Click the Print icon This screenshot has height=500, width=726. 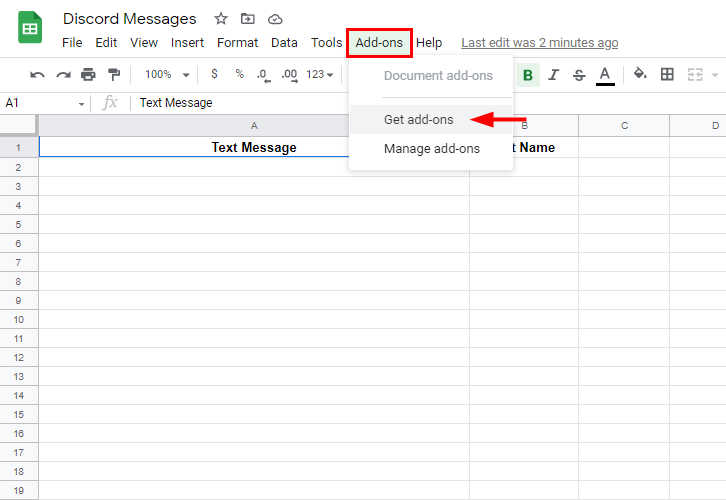point(88,75)
